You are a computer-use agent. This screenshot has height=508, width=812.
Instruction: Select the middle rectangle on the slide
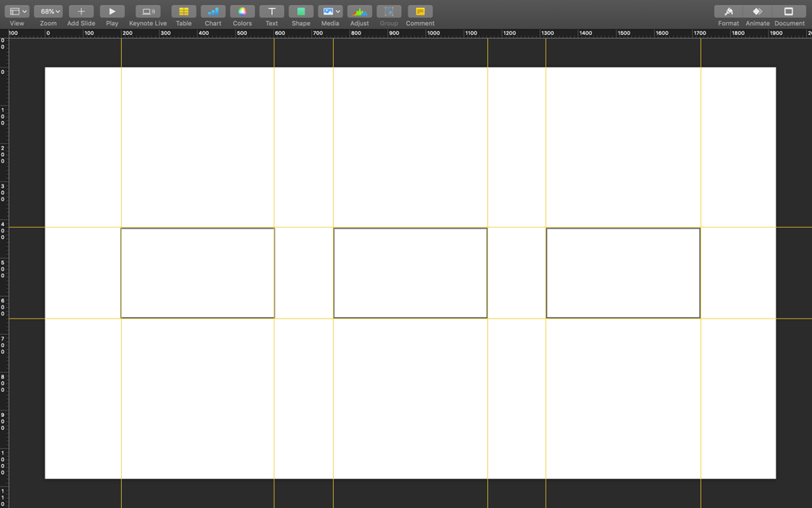410,272
